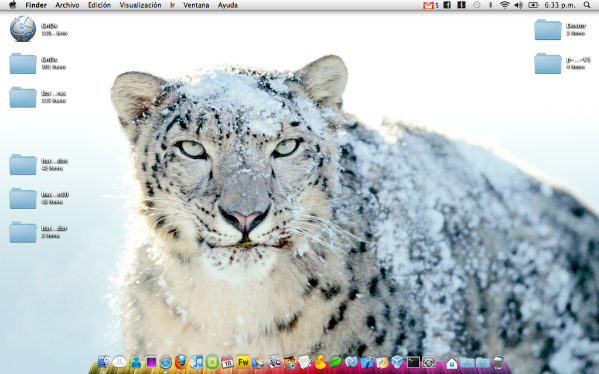Open the volume control in menu bar
The height and width of the screenshot is (374, 599).
click(518, 5)
